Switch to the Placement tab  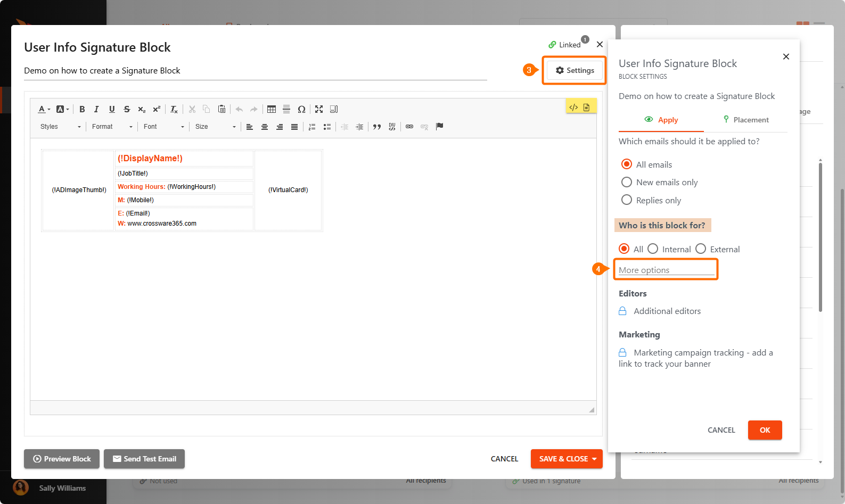click(745, 120)
